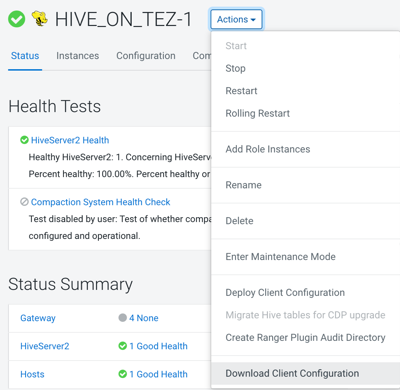The width and height of the screenshot is (400, 390).
Task: Choose Deploy Client Configuration
Action: tap(285, 292)
